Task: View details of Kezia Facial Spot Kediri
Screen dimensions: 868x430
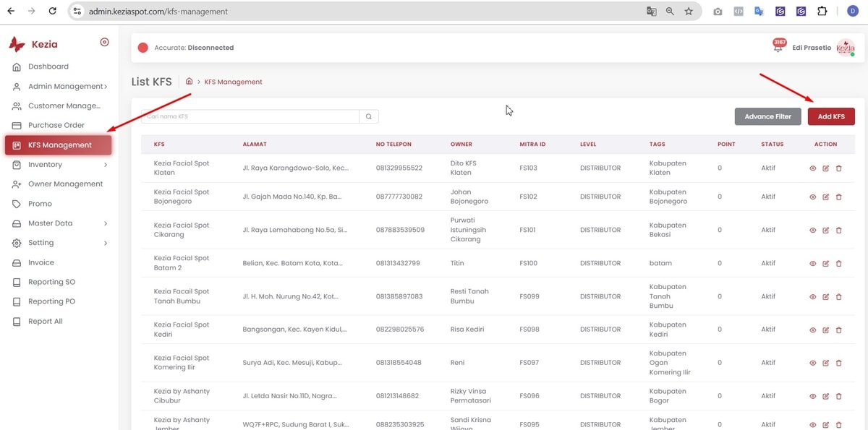Action: [x=812, y=330]
